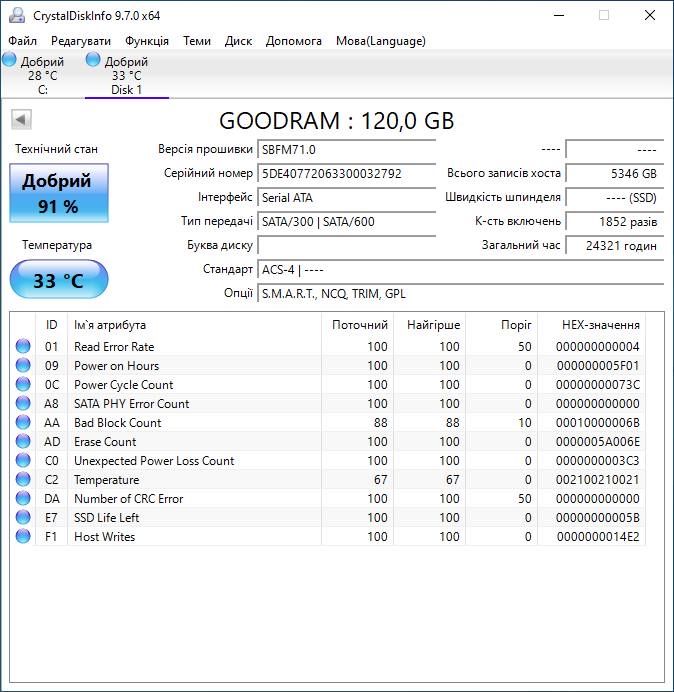Click the status orb of Temperature attribute row
674x692 pixels.
point(23,479)
